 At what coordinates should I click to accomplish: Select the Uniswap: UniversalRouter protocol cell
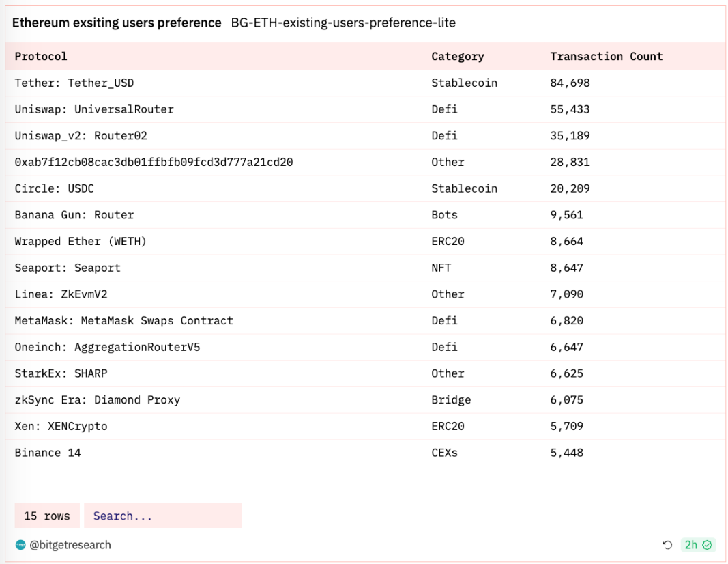click(x=94, y=109)
